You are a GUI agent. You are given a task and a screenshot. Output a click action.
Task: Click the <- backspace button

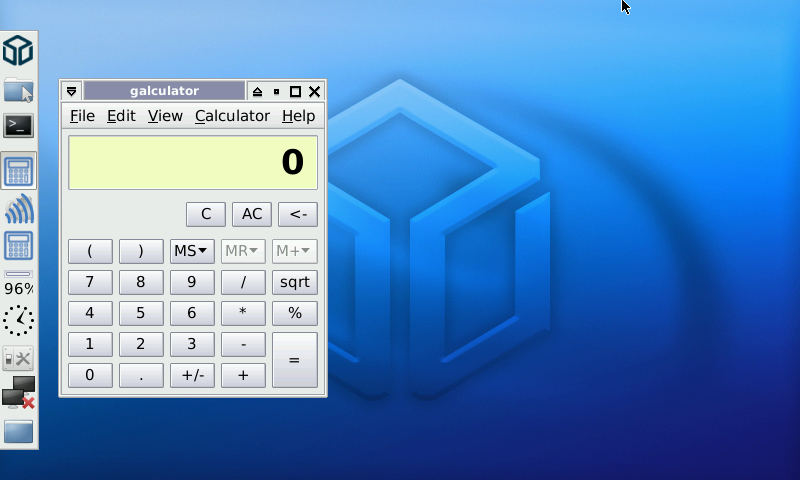[x=297, y=214]
